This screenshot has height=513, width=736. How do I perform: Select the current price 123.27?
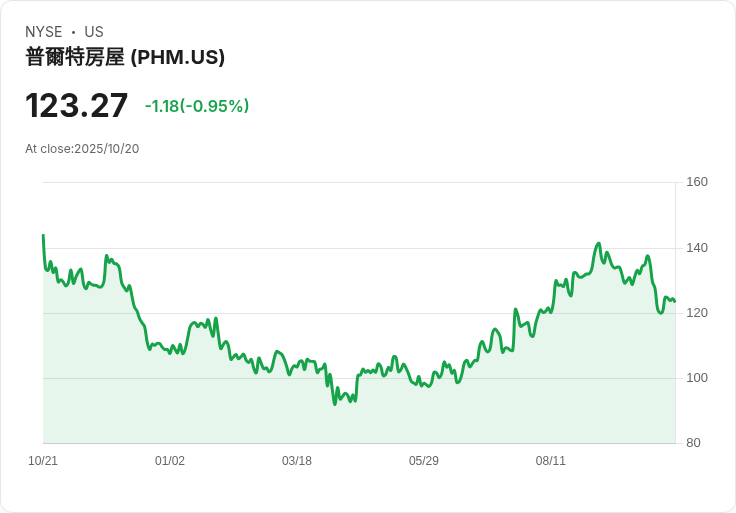[x=77, y=106]
